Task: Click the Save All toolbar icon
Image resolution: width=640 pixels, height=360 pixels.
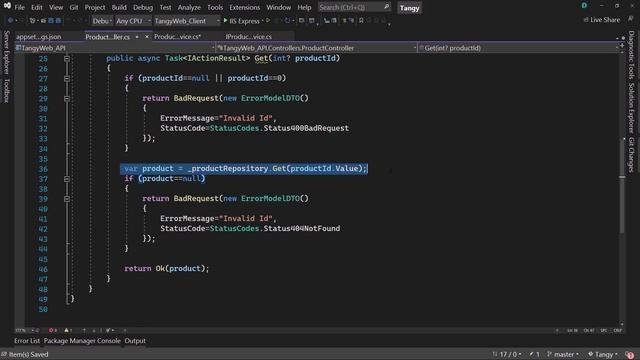Action: coord(58,20)
